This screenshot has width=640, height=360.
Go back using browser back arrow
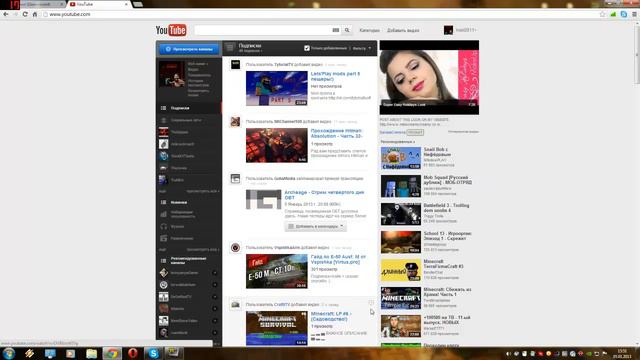(x=6, y=14)
